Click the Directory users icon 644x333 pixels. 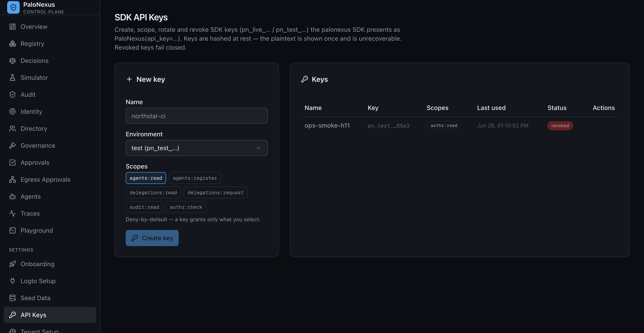(13, 129)
